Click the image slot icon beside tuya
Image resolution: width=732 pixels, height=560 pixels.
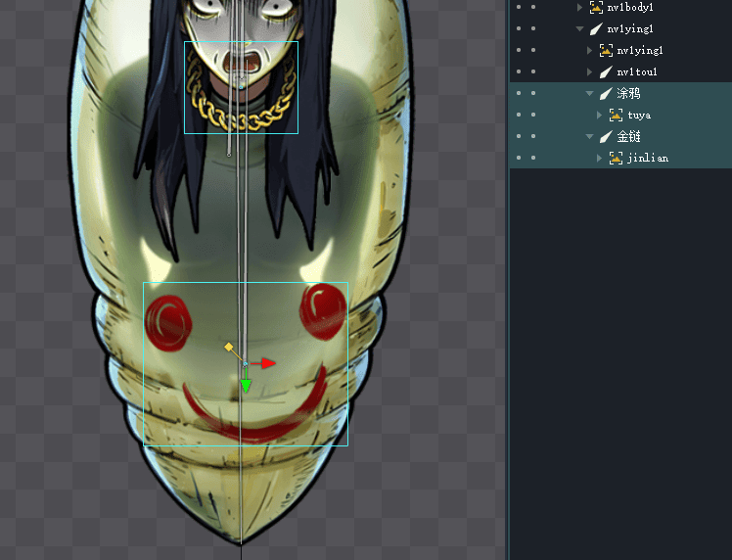pyautogui.click(x=616, y=116)
